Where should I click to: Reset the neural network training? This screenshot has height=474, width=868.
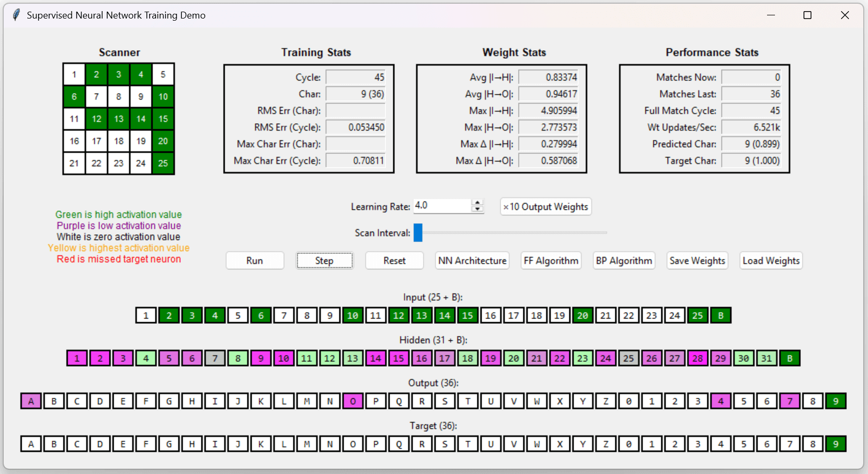[394, 261]
